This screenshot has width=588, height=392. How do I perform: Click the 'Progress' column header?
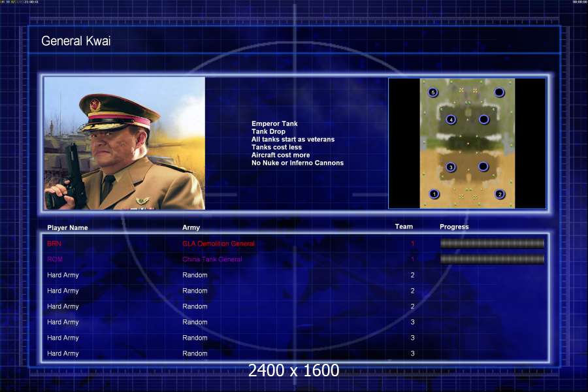(x=454, y=227)
